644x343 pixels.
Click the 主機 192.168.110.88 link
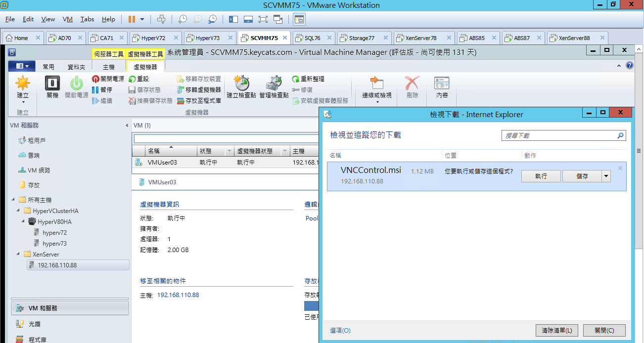(x=178, y=295)
